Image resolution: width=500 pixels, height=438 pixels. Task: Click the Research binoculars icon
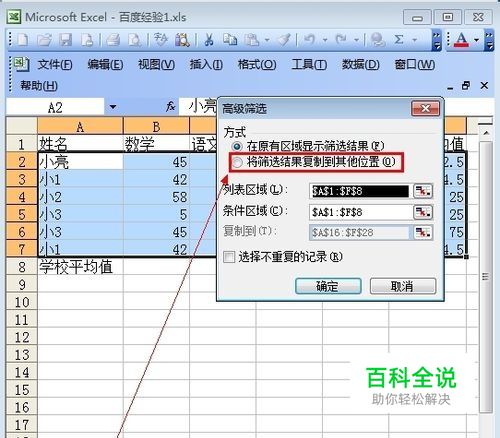tap(182, 40)
